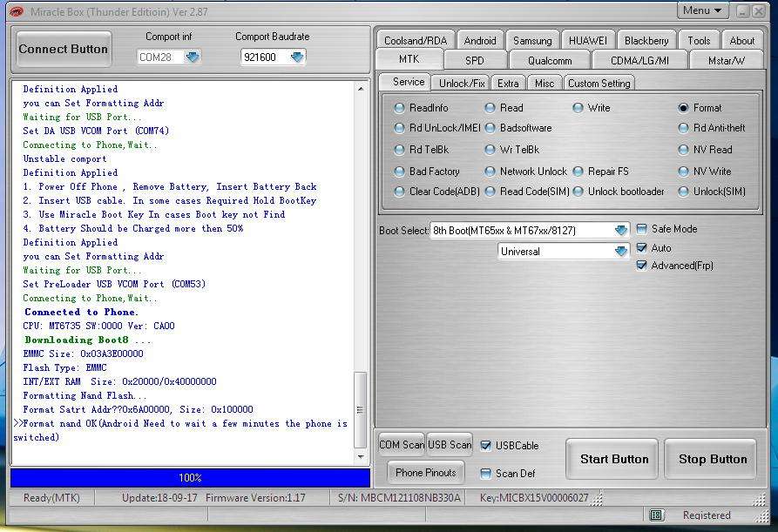Select the Wr TelBk radio option

(x=490, y=149)
